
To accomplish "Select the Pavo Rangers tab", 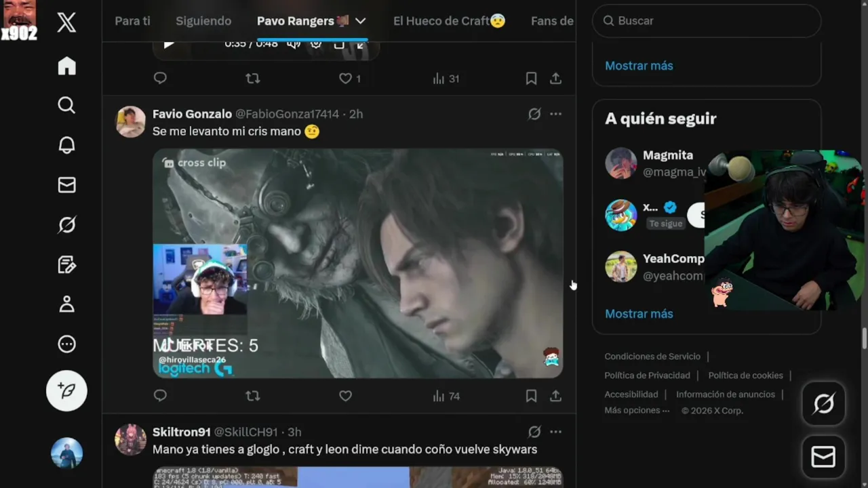I will tap(303, 21).
